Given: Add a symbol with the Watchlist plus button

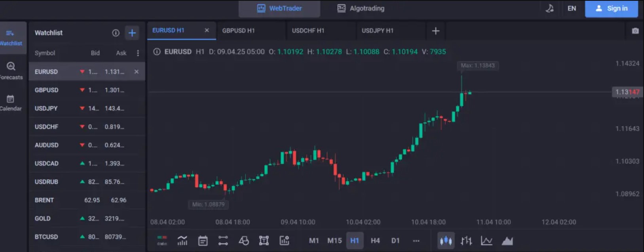Looking at the screenshot, I should coord(132,33).
